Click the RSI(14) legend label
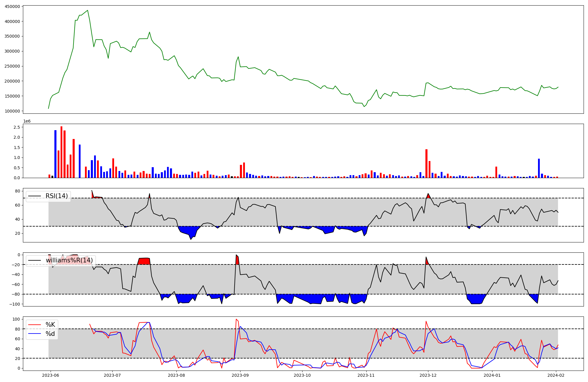Screen dimensions: 588x382 tap(56, 196)
